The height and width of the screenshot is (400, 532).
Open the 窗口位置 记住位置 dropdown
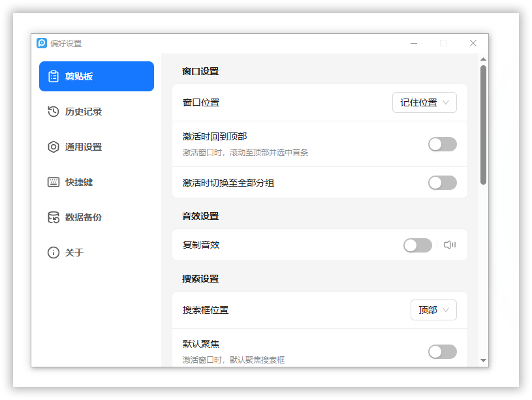(x=424, y=102)
